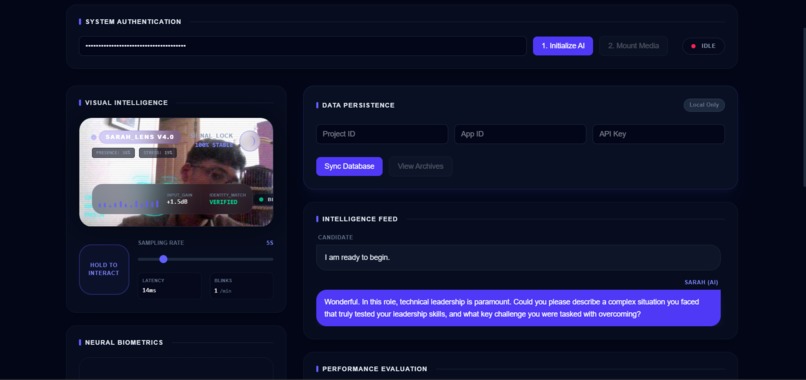Click the VERIFIED identity match text
The image size is (806, 380).
point(223,202)
